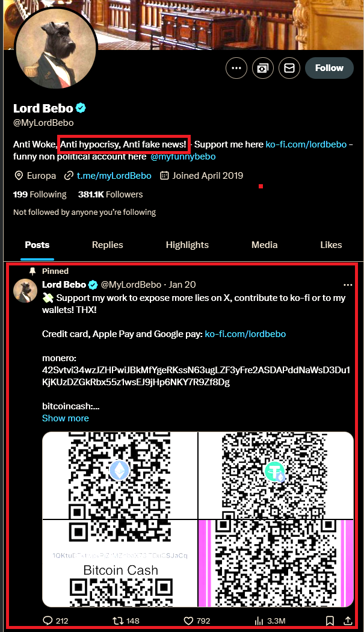This screenshot has height=632, width=364.
Task: Visit the @myfunnybebo account mention
Action: click(x=183, y=156)
